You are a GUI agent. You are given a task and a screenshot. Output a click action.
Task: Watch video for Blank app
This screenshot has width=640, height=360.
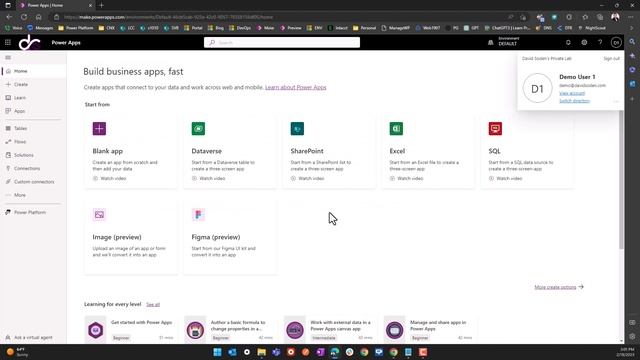click(109, 178)
